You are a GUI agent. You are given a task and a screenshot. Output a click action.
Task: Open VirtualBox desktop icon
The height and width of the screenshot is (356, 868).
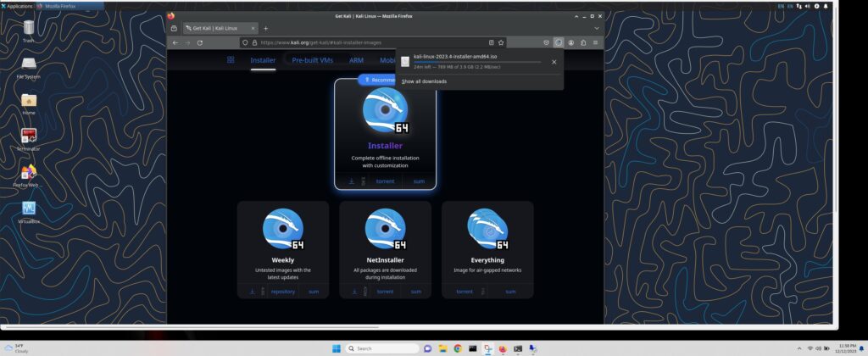(x=29, y=209)
